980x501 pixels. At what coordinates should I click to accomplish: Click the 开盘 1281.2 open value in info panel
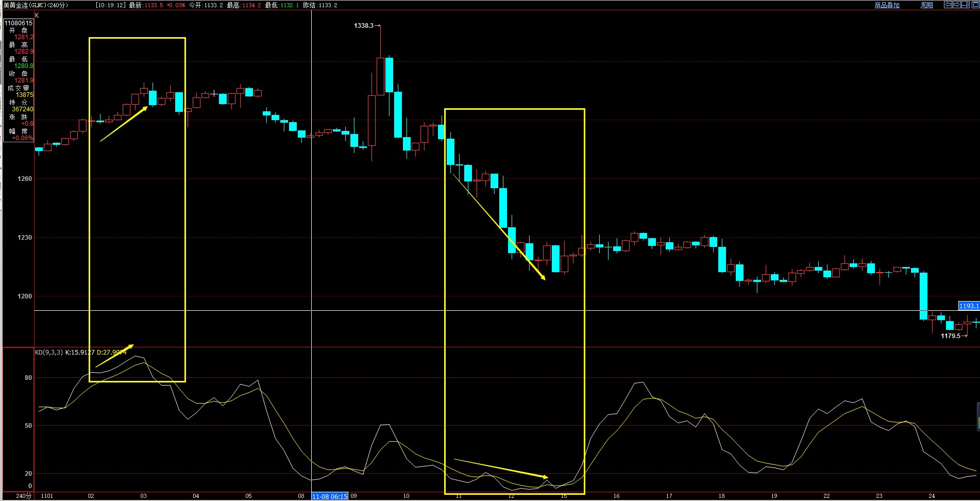point(24,37)
